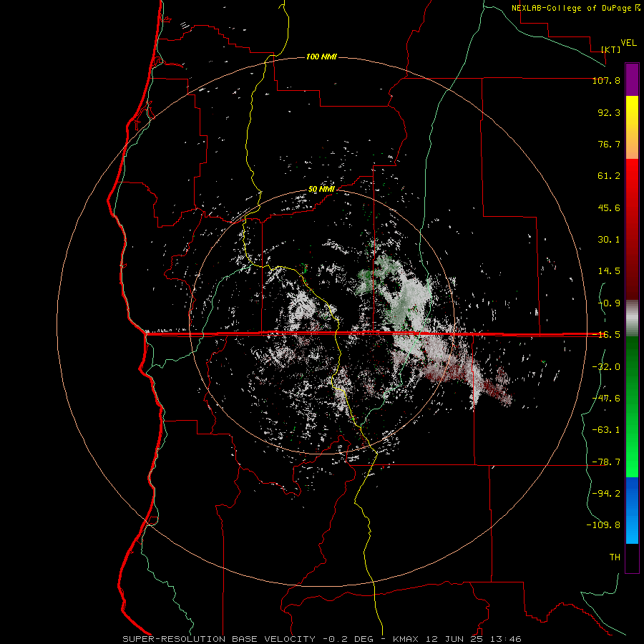
Task: Click the 61.2 legend value
Action: tap(609, 176)
